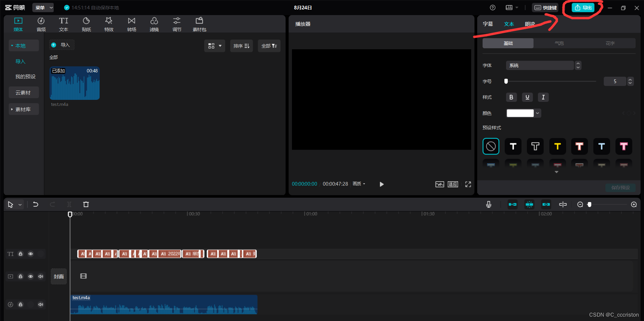Image resolution: width=644 pixels, height=321 pixels.
Task: Toggle main track magnet snapping
Action: point(512,204)
